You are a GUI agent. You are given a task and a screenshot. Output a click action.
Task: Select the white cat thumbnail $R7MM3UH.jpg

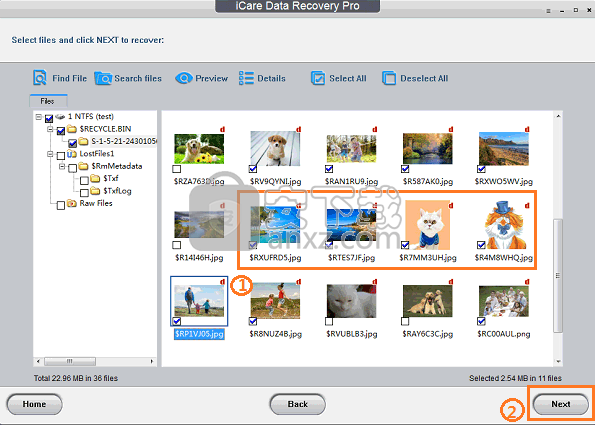(427, 225)
